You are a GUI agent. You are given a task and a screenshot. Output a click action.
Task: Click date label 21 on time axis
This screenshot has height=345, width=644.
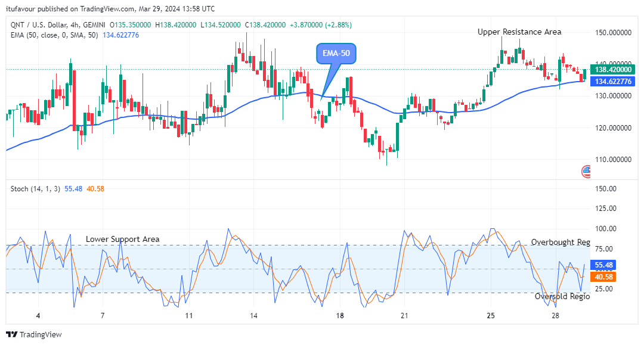pos(404,315)
